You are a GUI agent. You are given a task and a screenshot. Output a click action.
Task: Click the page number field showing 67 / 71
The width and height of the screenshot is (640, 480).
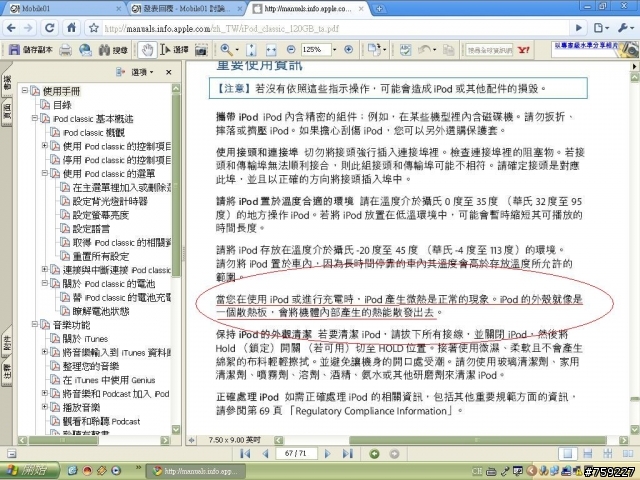(x=296, y=453)
